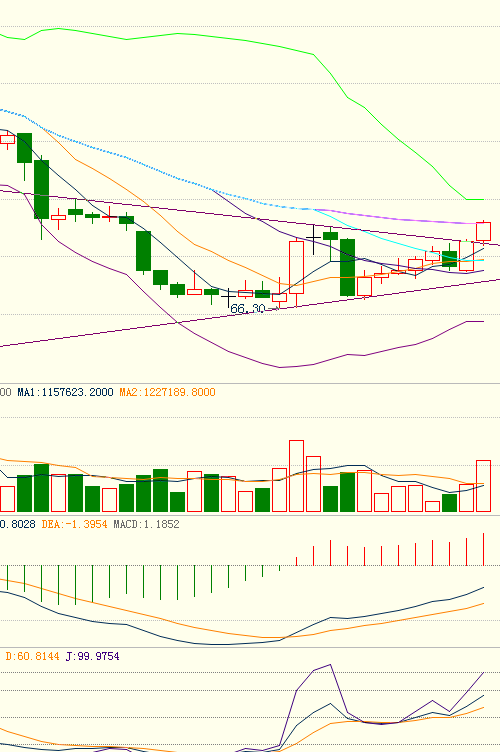
Task: Click the MACD:1.1852 value label
Action: [146, 524]
